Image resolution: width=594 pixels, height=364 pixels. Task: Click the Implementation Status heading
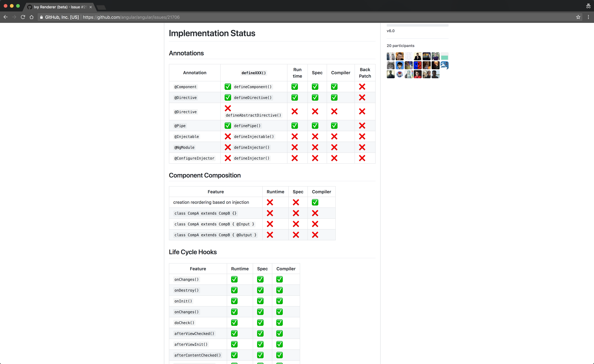point(212,33)
